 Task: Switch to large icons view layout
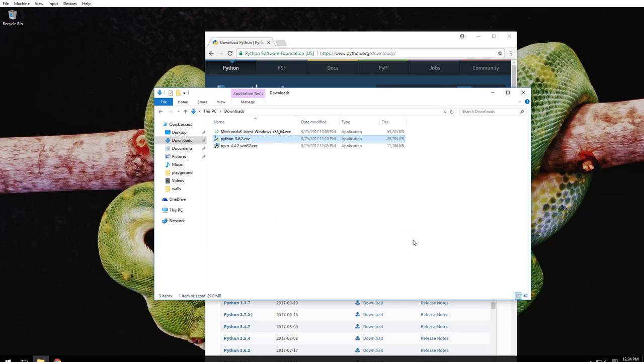[526, 296]
